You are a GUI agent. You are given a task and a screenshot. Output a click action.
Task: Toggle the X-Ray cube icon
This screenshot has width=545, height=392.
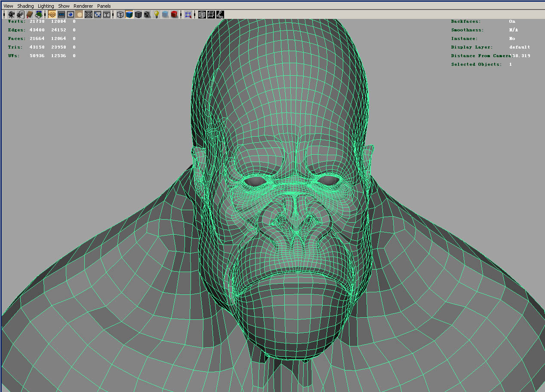click(202, 15)
